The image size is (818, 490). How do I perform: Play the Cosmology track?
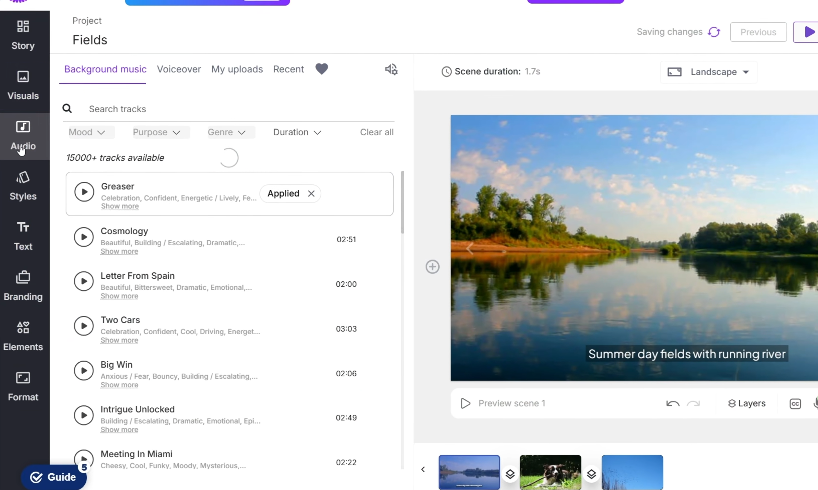(x=83, y=237)
